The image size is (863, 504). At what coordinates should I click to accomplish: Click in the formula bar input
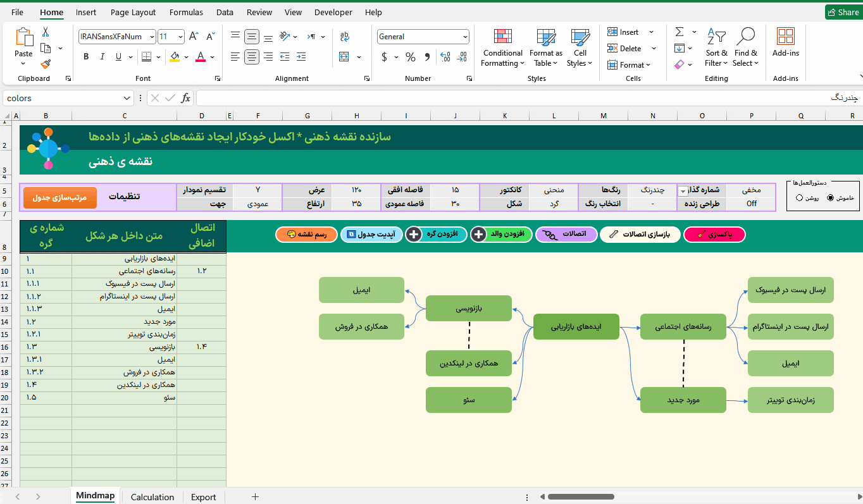point(528,98)
